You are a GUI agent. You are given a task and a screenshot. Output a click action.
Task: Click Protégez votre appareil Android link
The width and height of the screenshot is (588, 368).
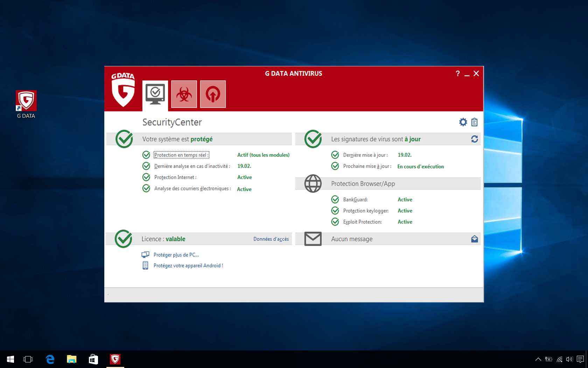(188, 266)
